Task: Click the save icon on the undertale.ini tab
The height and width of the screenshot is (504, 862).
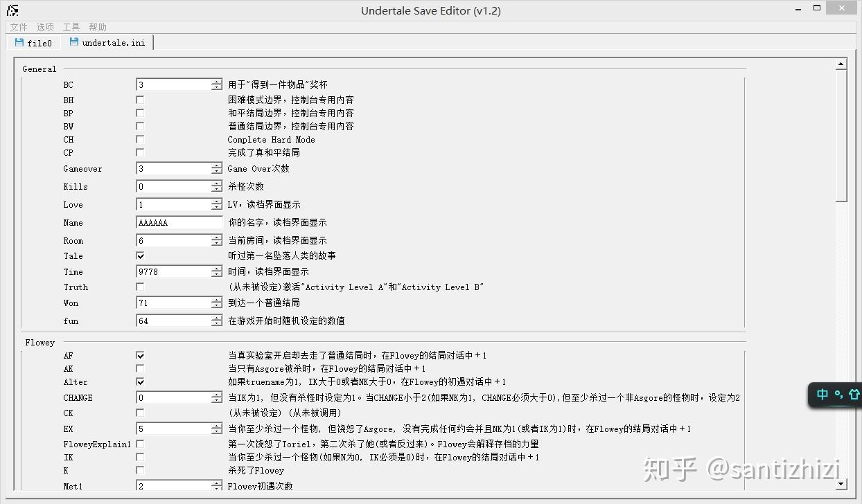Action: 72,42
